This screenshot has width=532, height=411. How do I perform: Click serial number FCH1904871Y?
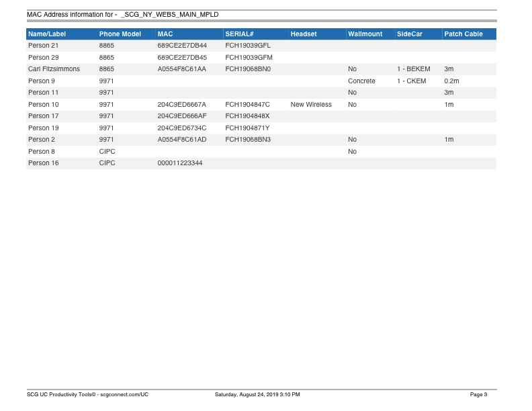[247, 128]
